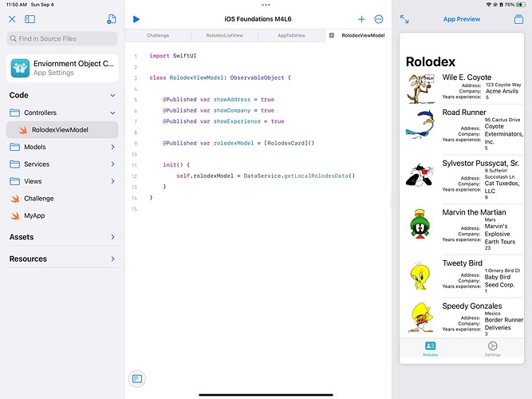This screenshot has width=532, height=399.
Task: Click the App Preview title
Action: (462, 19)
